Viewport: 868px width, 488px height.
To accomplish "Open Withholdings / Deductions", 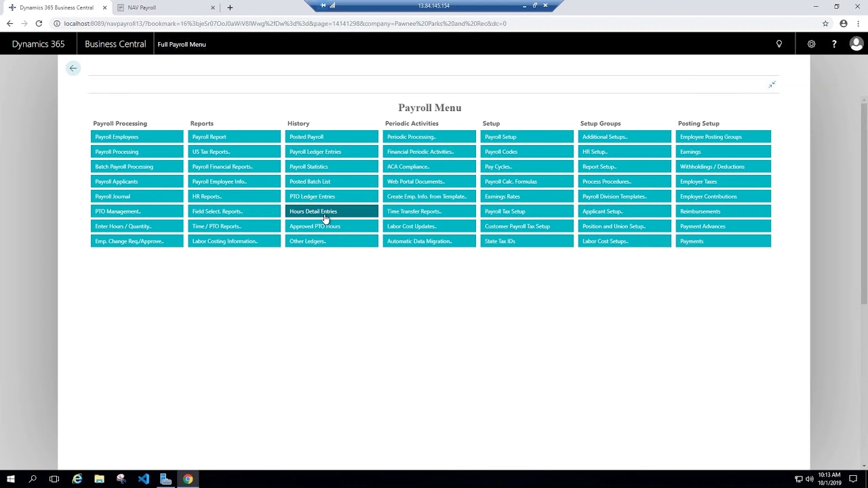I will point(724,167).
